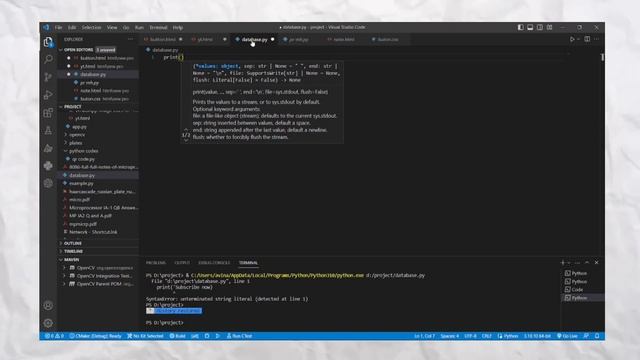
Task: Open the Run menu
Action: click(x=140, y=27)
